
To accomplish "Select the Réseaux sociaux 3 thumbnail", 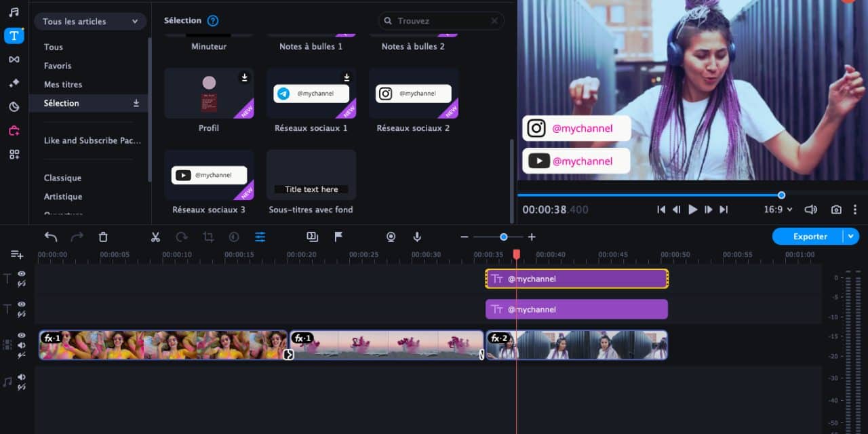I will click(209, 175).
